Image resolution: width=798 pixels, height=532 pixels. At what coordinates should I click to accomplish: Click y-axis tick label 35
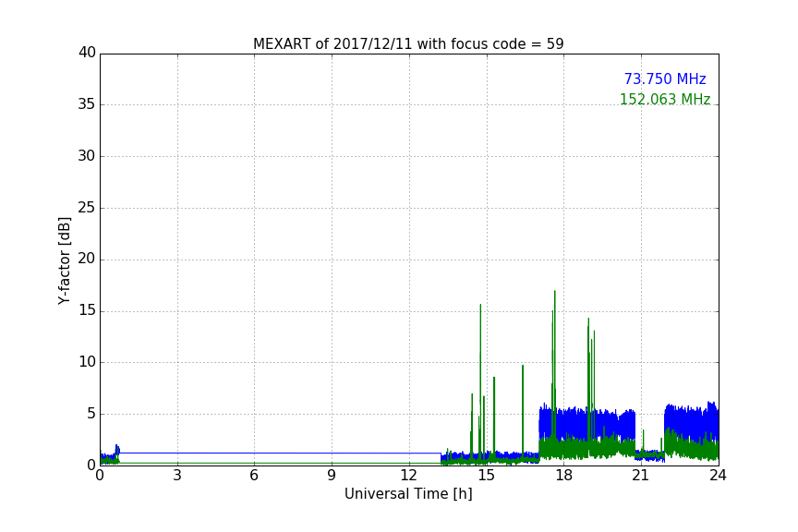tap(87, 104)
